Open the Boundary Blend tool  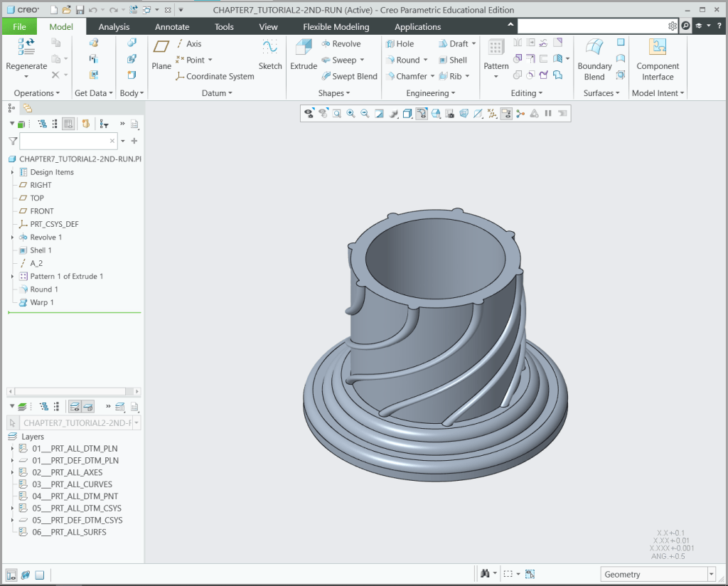[x=594, y=60]
